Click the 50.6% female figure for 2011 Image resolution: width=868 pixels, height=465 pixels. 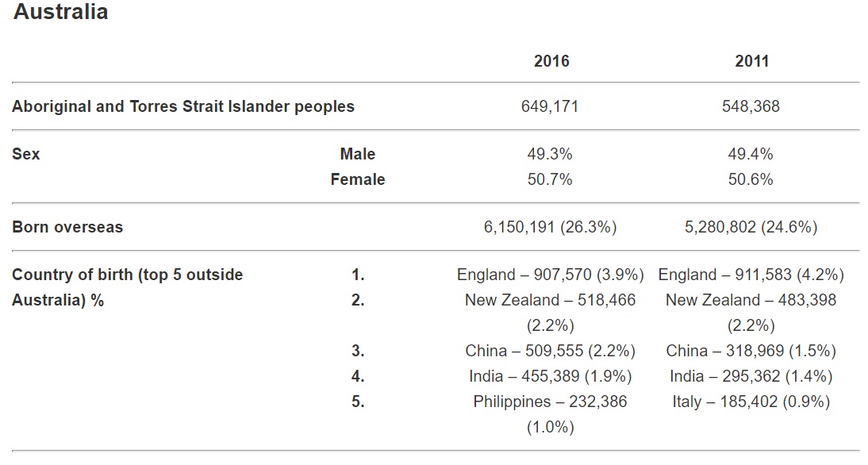[751, 179]
